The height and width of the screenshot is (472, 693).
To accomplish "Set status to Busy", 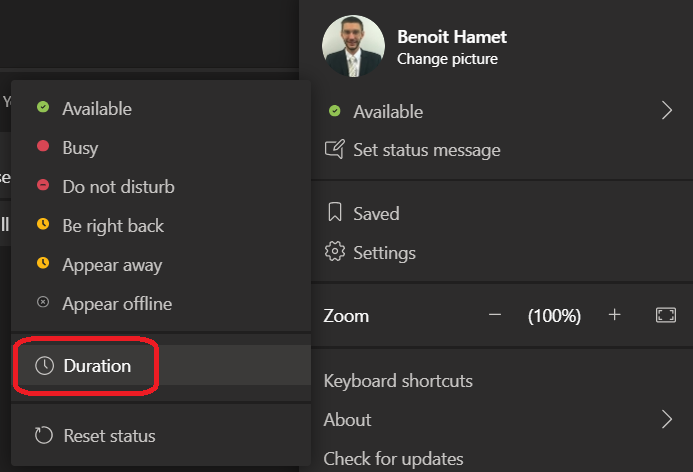I will [80, 148].
